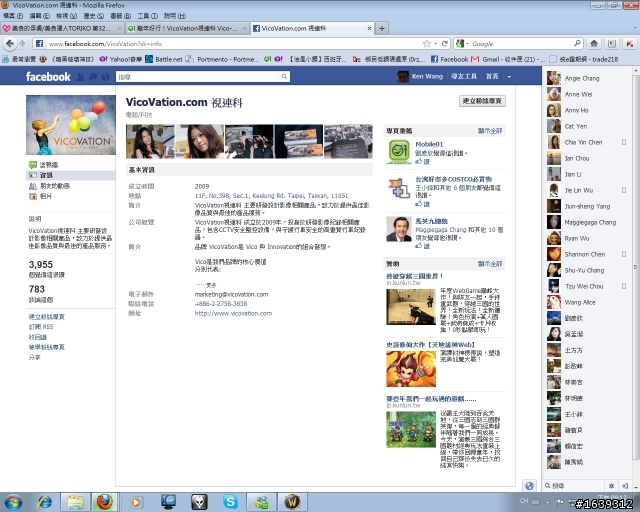Select the photos item in the page sidebar
Viewport: 640px width, 512px height.
point(40,196)
